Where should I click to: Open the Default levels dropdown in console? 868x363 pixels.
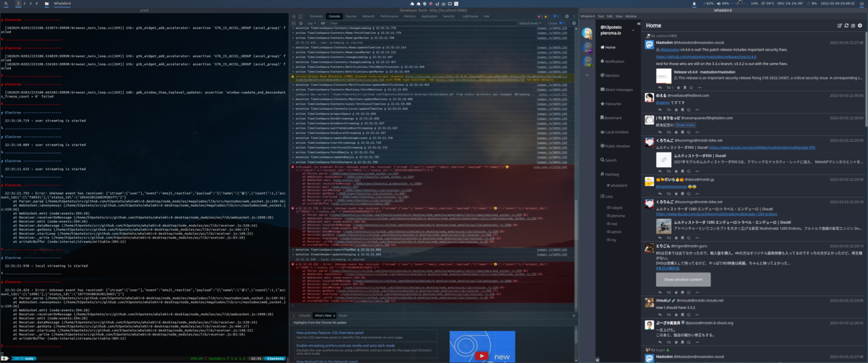coord(529,23)
